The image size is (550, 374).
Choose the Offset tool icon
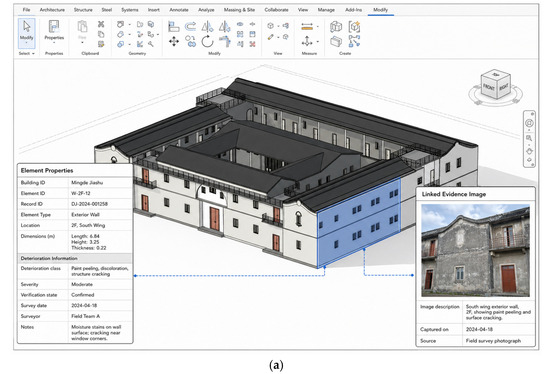pyautogui.click(x=190, y=26)
